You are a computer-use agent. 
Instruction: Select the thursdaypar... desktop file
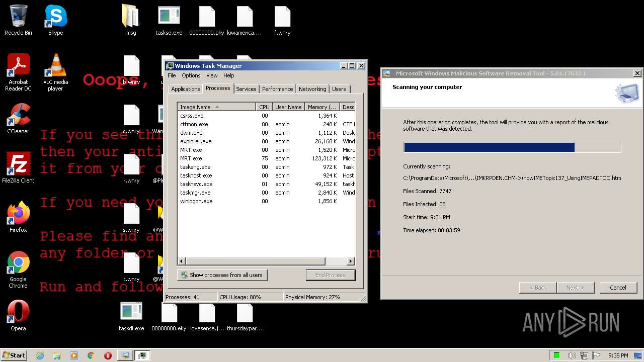tap(245, 316)
